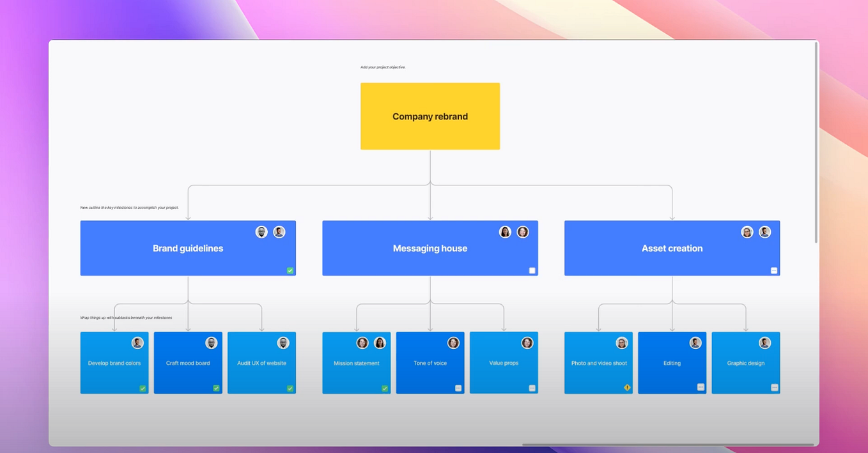Click the first avatar on the Brand guidelines milestone

pos(261,232)
